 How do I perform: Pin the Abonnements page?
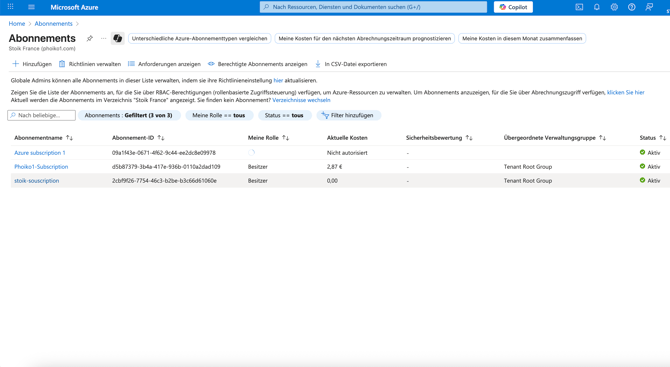90,38
